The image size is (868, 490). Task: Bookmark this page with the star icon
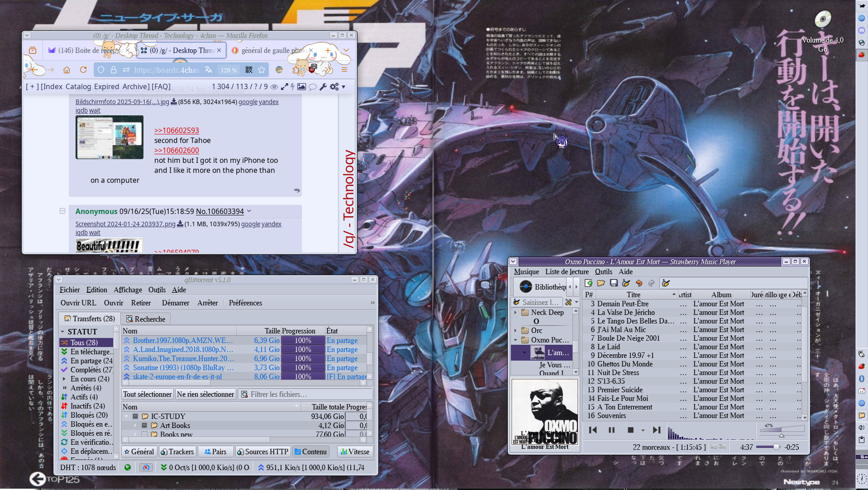(262, 70)
